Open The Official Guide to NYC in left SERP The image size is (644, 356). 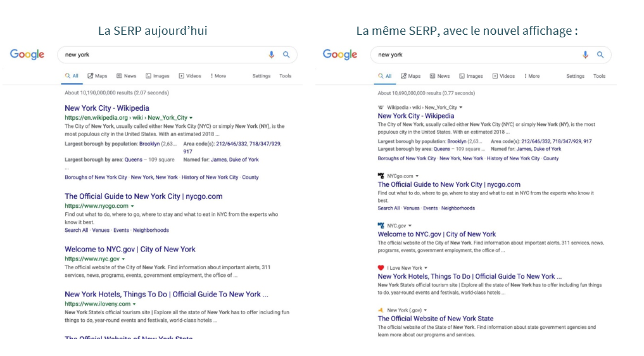(x=143, y=196)
